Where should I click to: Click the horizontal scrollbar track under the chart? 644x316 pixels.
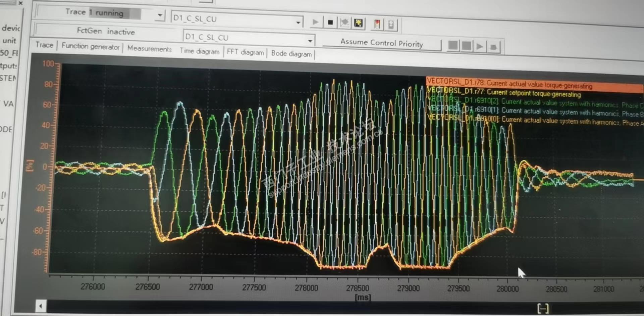point(345,307)
